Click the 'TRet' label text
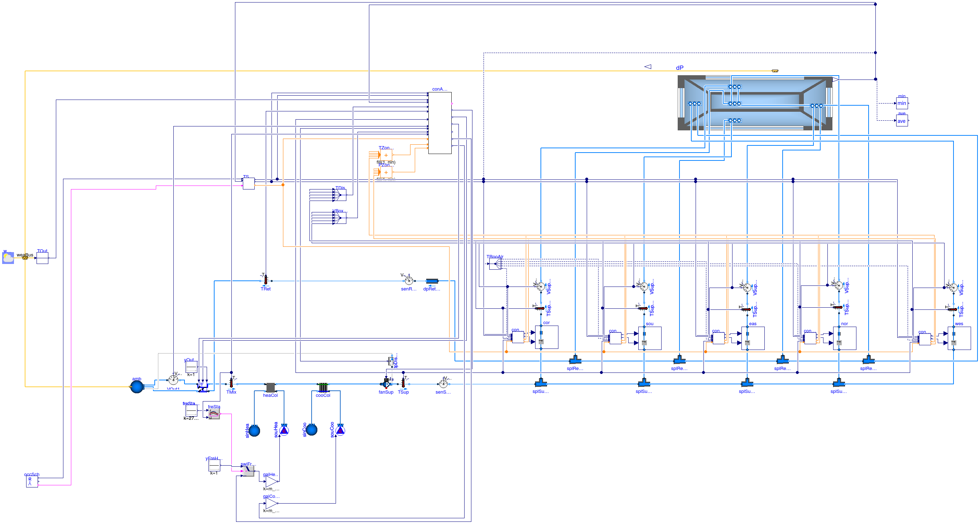 (x=265, y=289)
